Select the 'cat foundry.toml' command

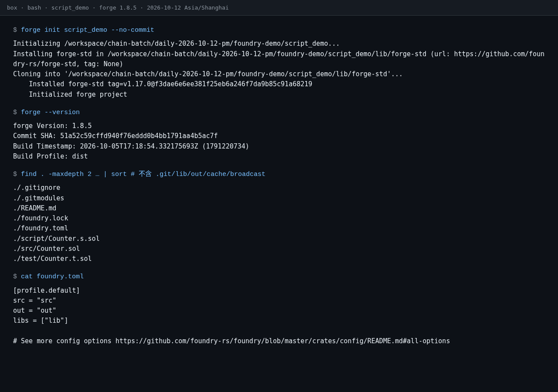tap(52, 277)
